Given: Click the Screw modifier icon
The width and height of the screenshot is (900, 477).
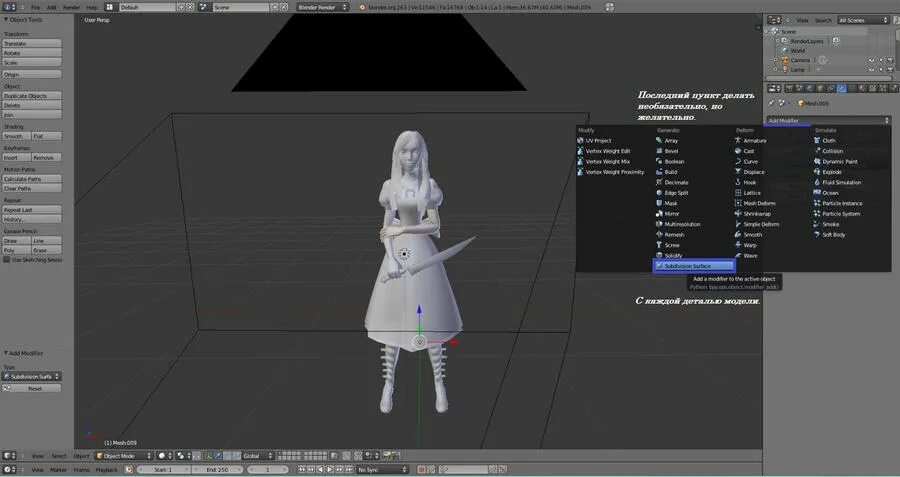Looking at the screenshot, I should click(x=659, y=245).
